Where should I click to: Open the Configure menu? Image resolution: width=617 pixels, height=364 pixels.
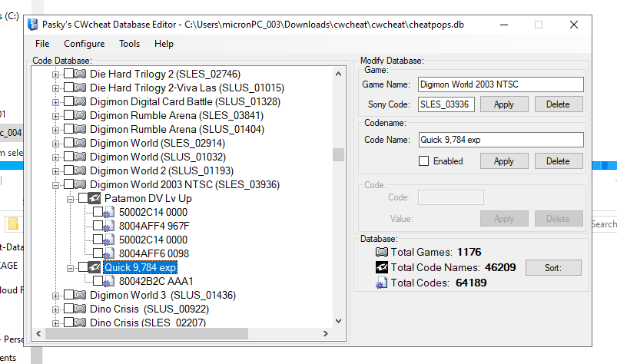(85, 44)
